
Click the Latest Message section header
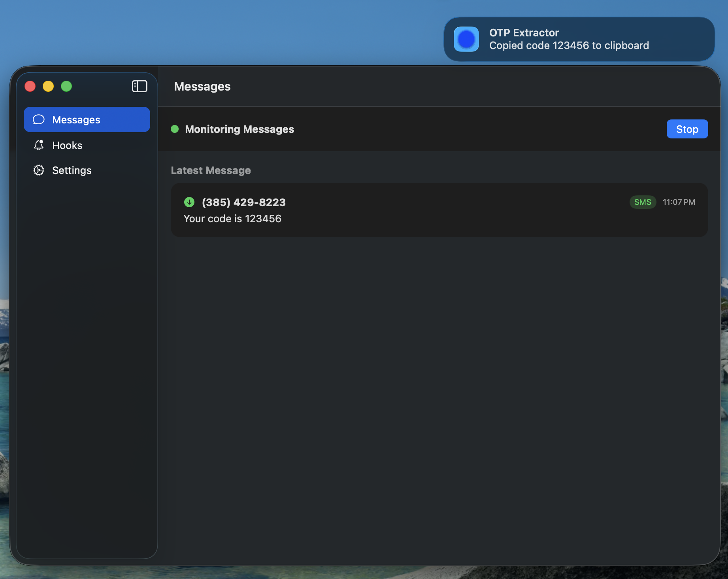click(x=211, y=170)
